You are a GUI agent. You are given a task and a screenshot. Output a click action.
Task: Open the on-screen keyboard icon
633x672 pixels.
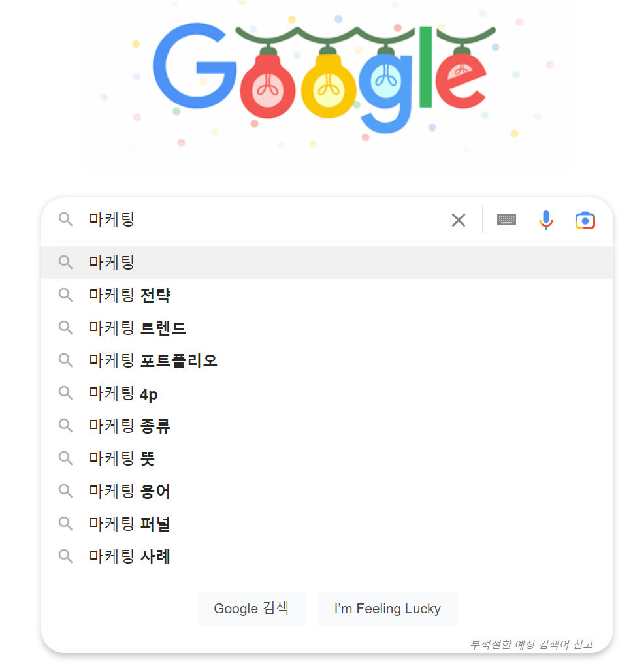506,220
